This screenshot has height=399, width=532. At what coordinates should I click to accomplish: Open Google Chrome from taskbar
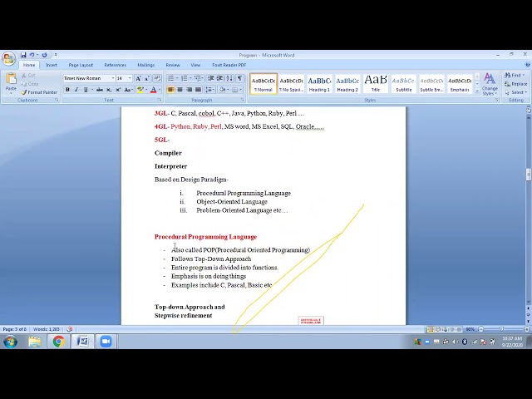(x=58, y=342)
